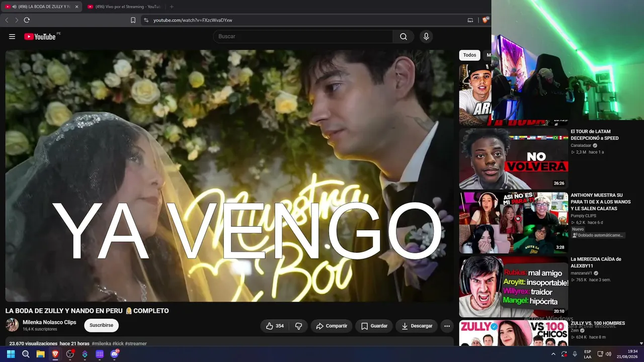The width and height of the screenshot is (644, 362).
Task: Click the main video player
Action: (x=229, y=175)
